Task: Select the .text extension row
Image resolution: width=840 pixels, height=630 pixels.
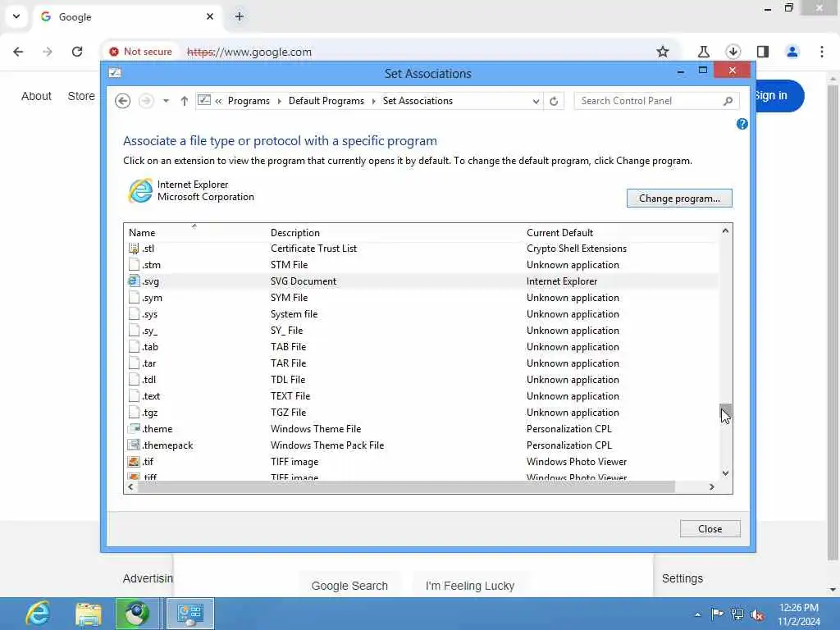Action: coord(422,396)
